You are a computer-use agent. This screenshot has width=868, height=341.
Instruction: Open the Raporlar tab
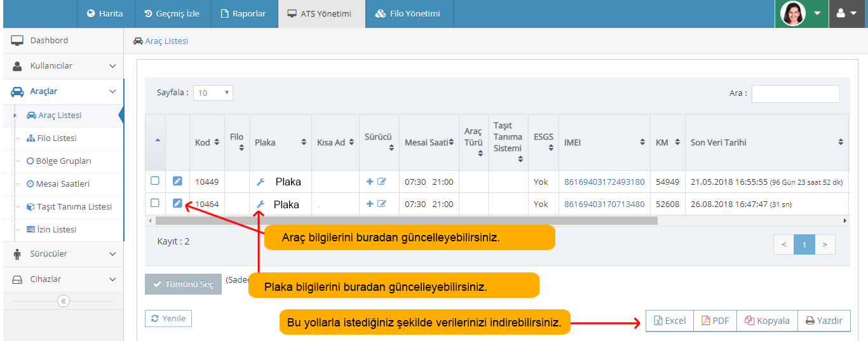click(243, 13)
